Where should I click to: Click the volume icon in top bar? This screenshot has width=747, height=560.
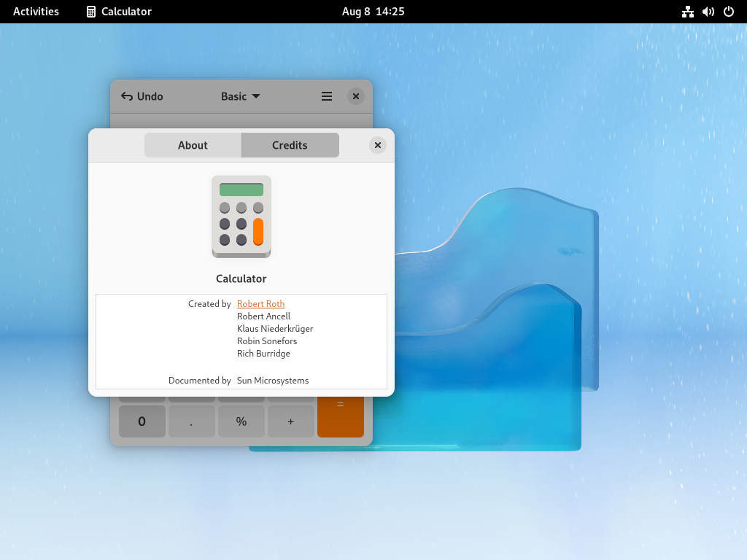708,12
